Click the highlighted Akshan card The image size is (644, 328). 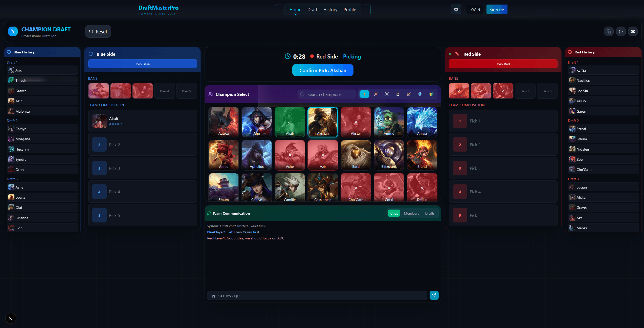[323, 122]
